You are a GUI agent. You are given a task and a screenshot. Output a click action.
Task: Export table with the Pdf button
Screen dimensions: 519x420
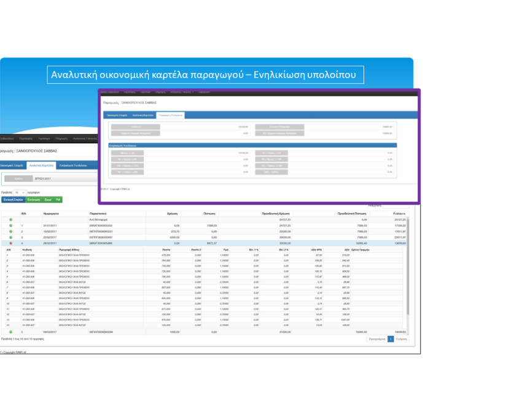point(58,200)
